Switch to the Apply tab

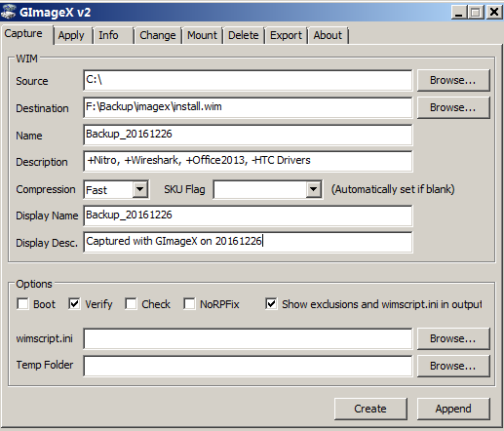(71, 35)
